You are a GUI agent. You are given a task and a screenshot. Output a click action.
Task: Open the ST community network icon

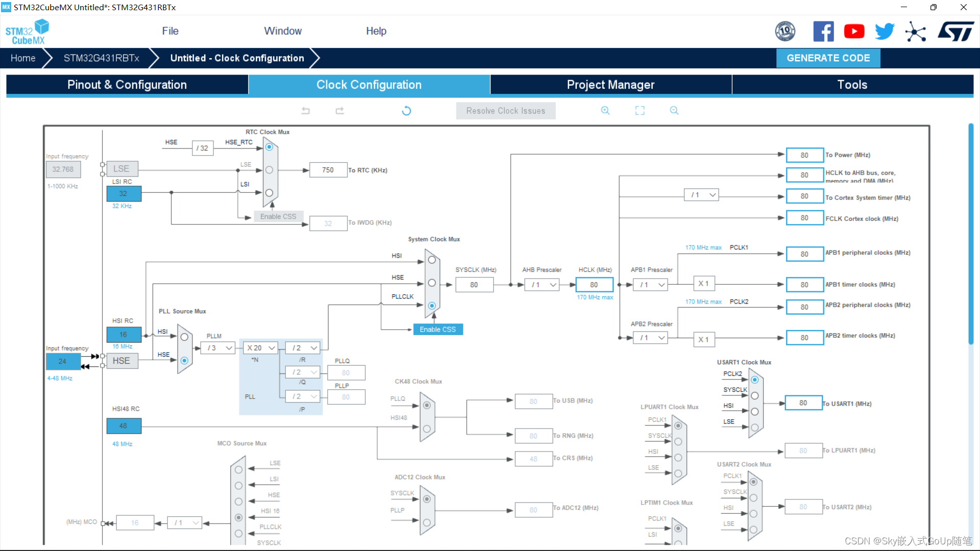(x=916, y=32)
